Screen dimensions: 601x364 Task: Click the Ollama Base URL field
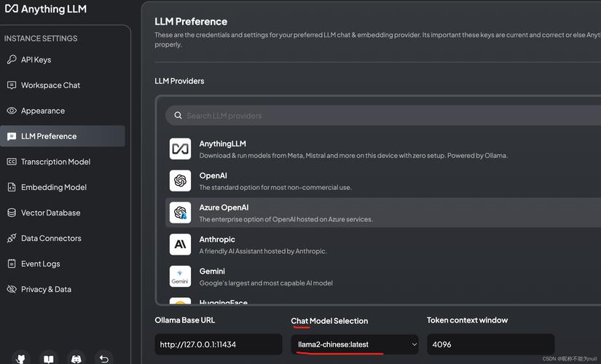(x=219, y=344)
